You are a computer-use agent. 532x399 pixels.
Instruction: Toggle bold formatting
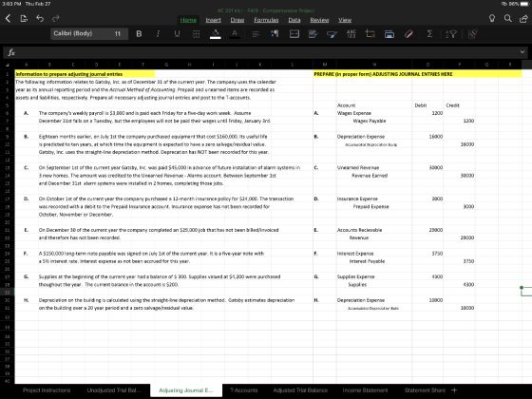(139, 33)
